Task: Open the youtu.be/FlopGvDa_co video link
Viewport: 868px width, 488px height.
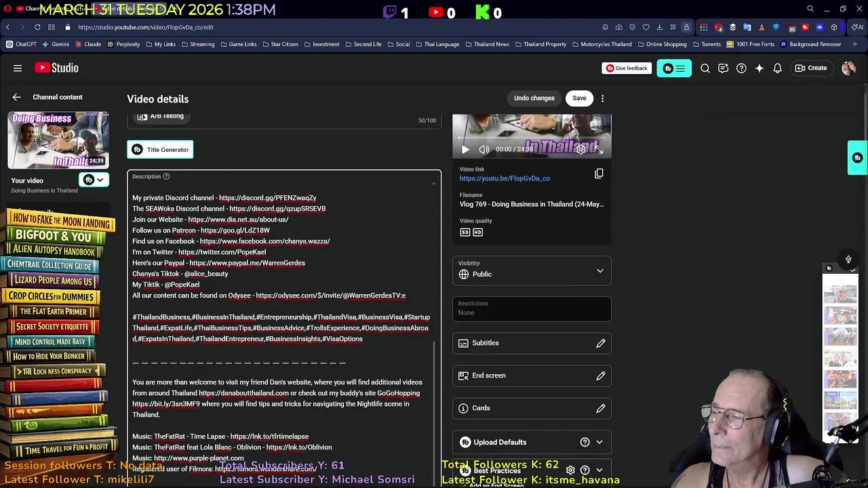Action: tap(505, 178)
